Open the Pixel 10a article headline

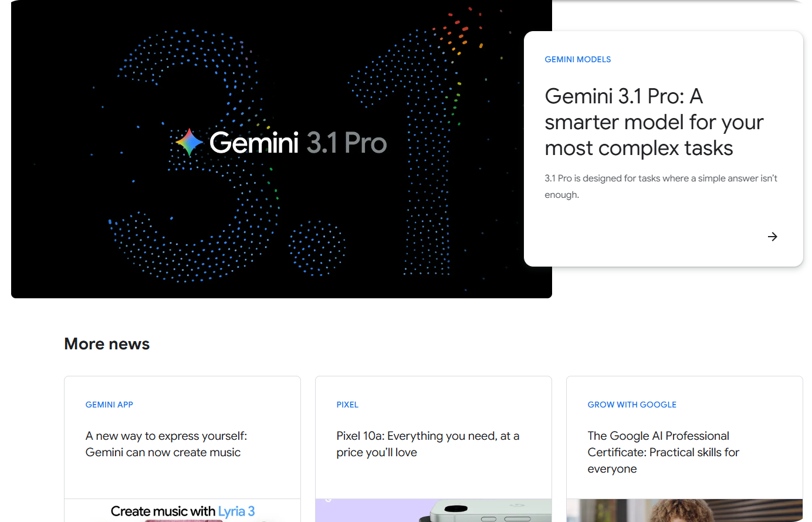pyautogui.click(x=428, y=444)
